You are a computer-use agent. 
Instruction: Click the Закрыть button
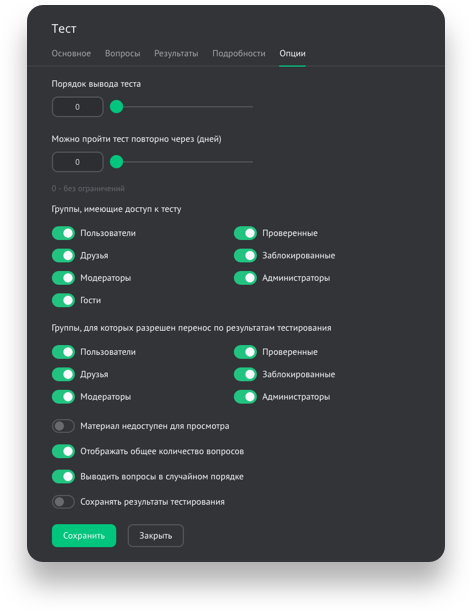[x=156, y=535]
